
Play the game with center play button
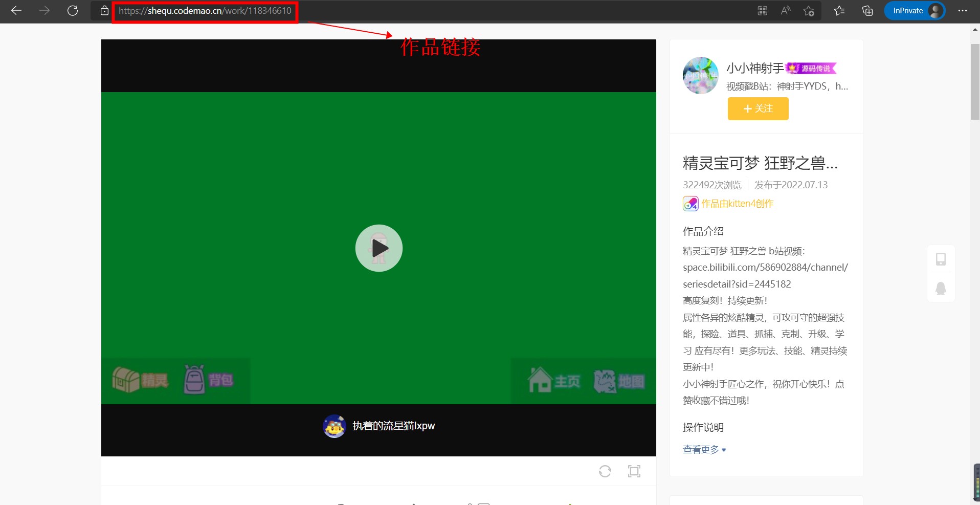379,248
